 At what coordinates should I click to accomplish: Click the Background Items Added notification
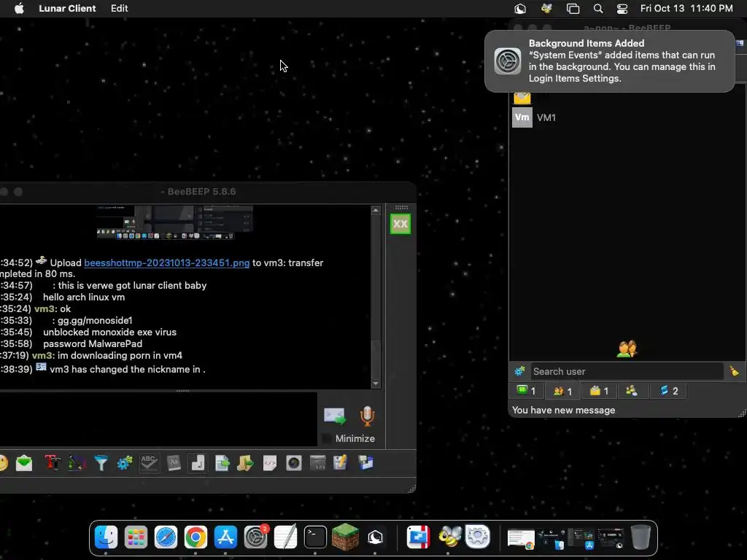[610, 61]
